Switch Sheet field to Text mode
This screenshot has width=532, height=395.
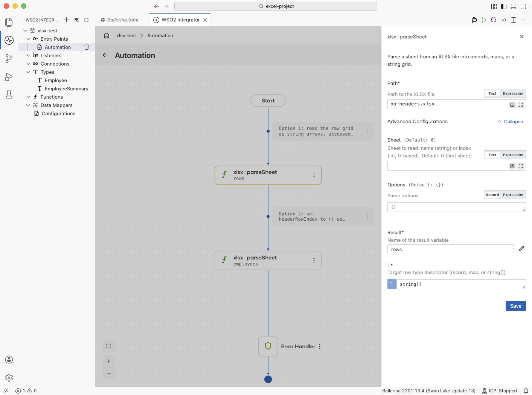492,155
